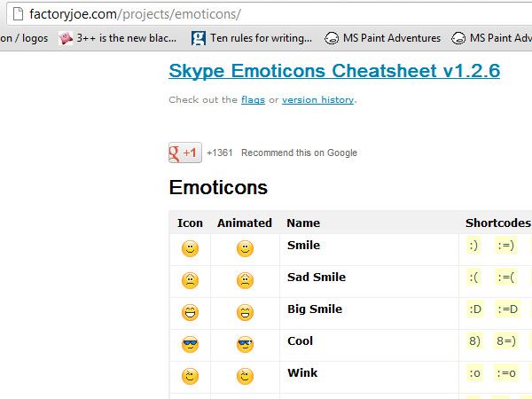The width and height of the screenshot is (532, 399).
Task: Open the version history link
Action: coord(318,99)
